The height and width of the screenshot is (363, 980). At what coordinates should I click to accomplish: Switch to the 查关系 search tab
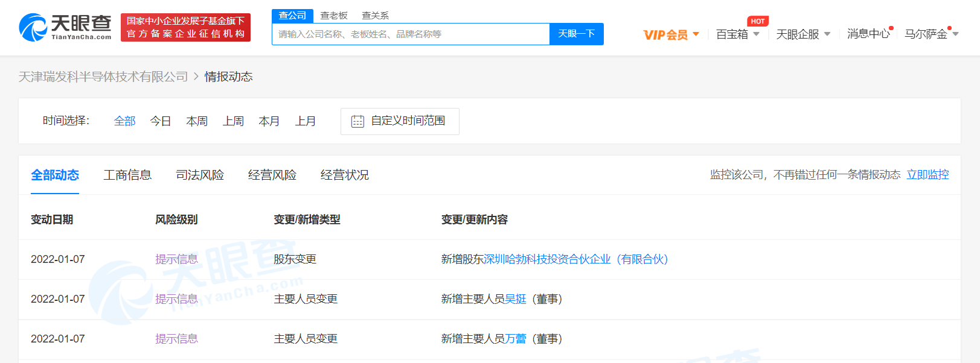[375, 16]
